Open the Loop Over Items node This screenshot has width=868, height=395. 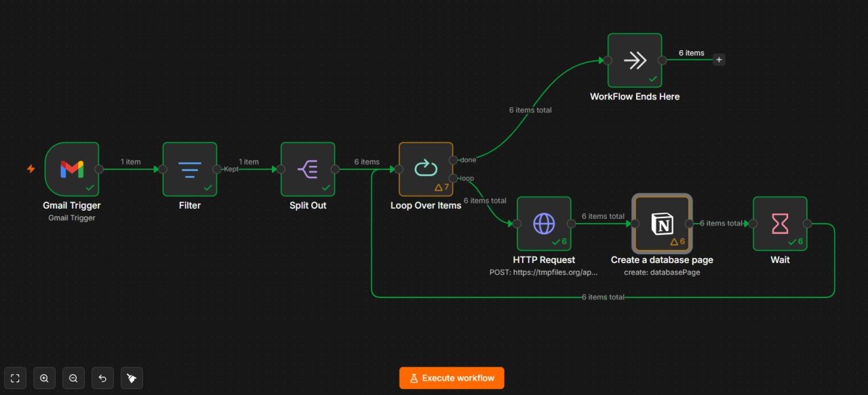point(426,169)
